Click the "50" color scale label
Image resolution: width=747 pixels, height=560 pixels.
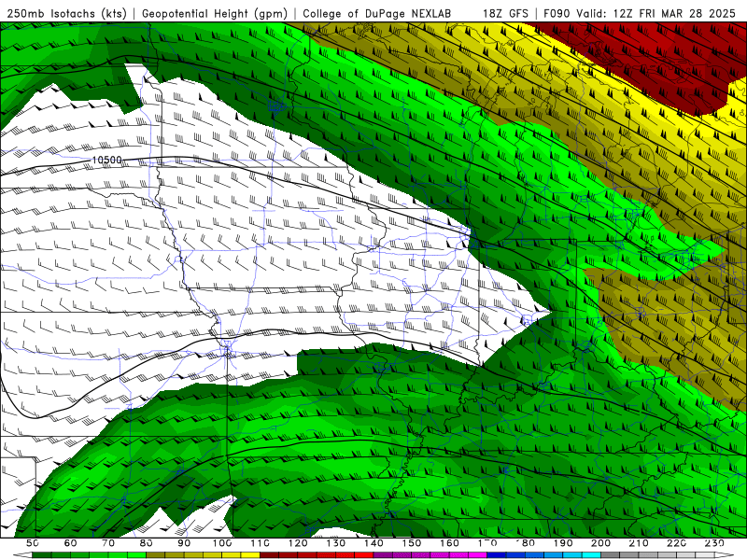coord(33,543)
